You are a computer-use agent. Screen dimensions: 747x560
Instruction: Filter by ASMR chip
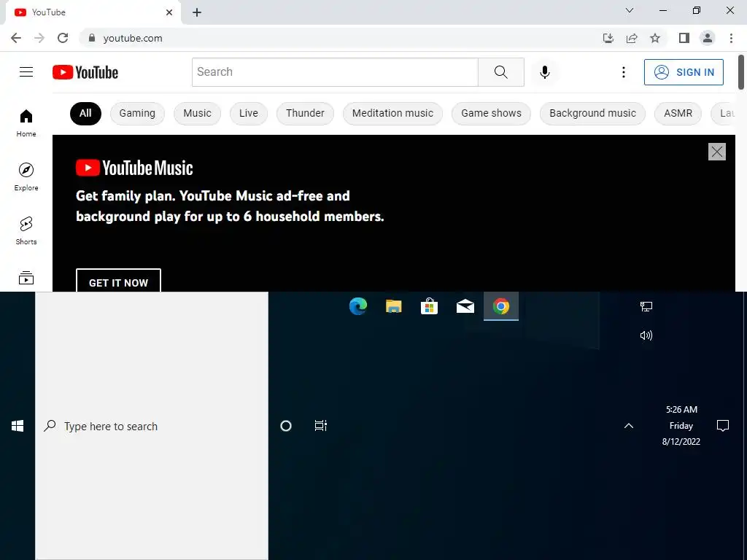[x=678, y=113]
